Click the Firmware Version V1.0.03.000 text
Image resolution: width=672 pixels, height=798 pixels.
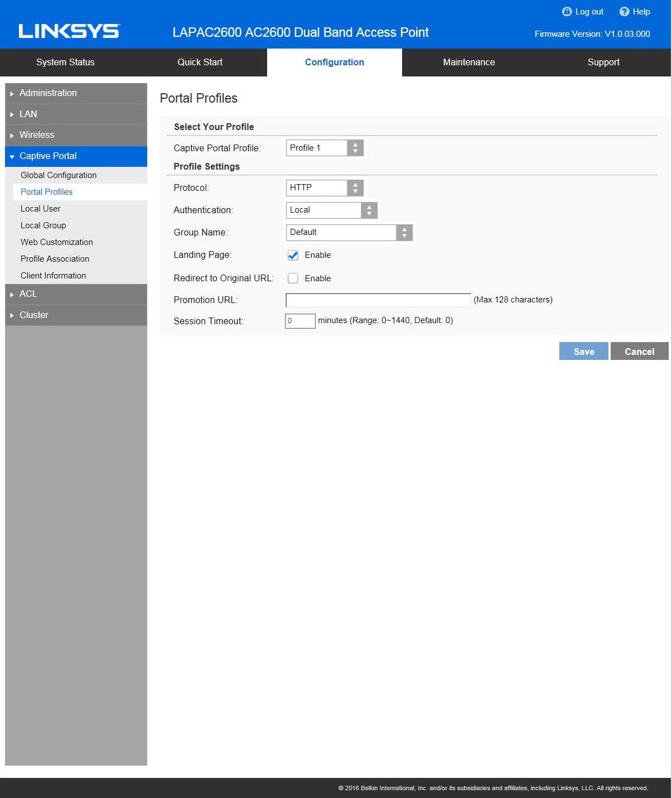(592, 34)
